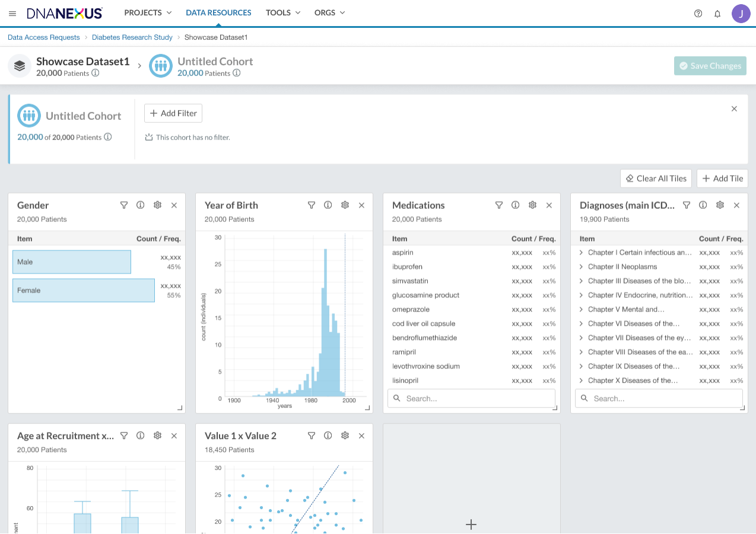Open filter icon on Medications tile
The image size is (756, 534).
499,205
